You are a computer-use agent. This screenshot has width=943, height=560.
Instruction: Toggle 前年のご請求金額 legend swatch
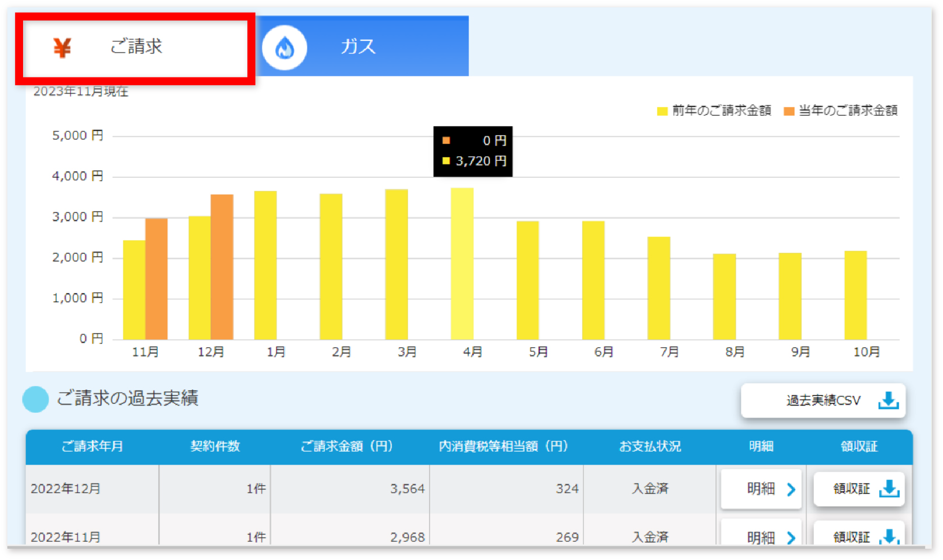662,111
